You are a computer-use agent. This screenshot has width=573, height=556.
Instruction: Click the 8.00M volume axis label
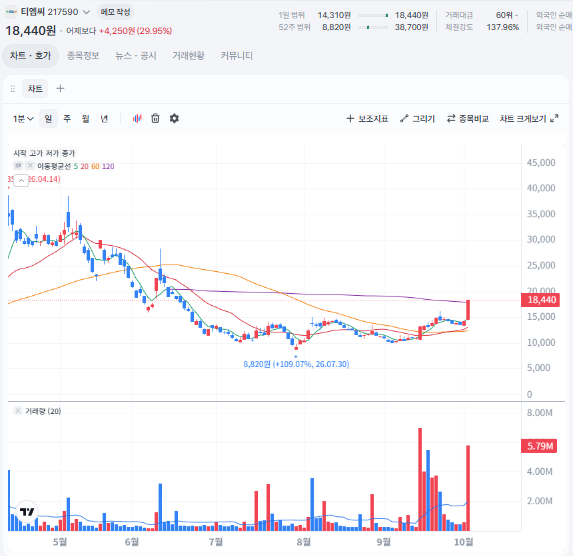point(540,413)
